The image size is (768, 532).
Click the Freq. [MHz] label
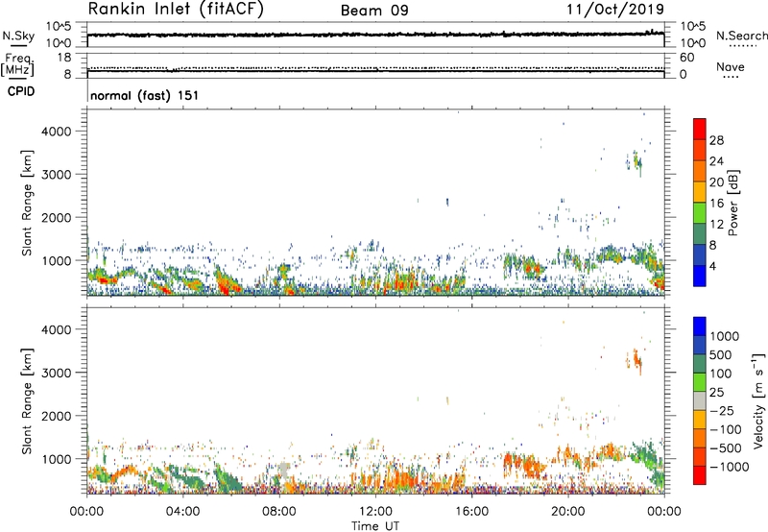(17, 65)
